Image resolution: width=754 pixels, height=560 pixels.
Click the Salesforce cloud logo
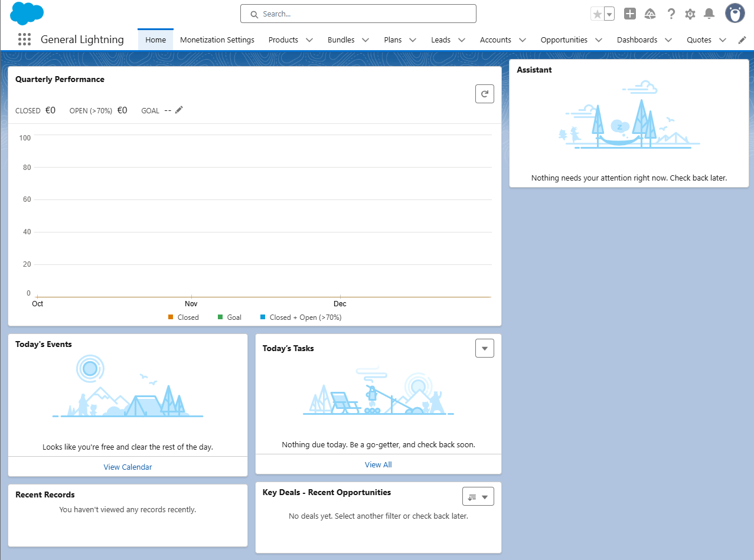pos(27,12)
